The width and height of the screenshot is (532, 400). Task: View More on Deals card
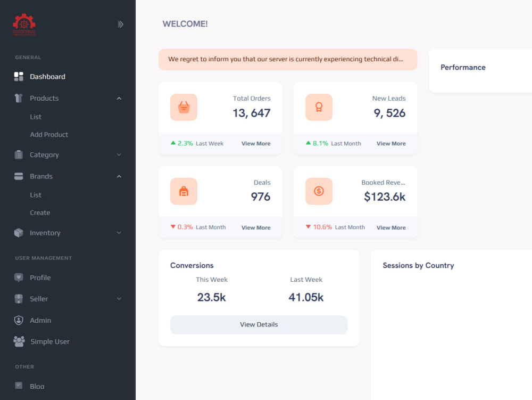tap(256, 227)
